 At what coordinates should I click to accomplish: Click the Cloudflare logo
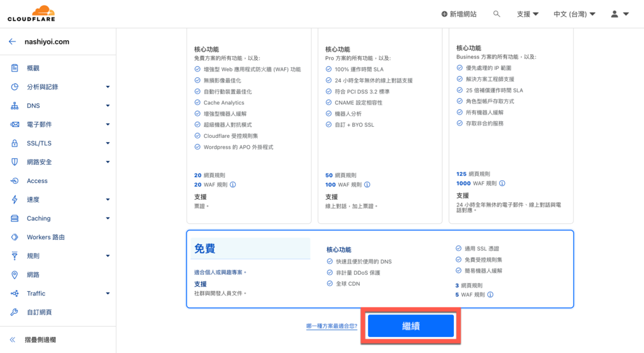pyautogui.click(x=31, y=13)
